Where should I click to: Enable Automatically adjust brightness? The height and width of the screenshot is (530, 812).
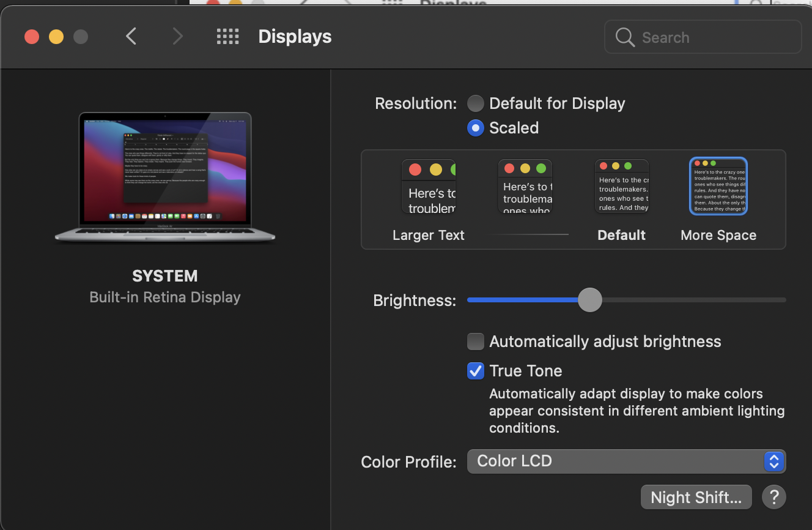(476, 342)
